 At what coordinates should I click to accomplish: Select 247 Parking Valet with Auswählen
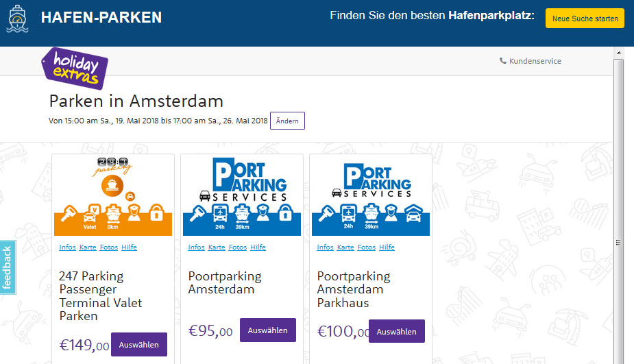(138, 345)
